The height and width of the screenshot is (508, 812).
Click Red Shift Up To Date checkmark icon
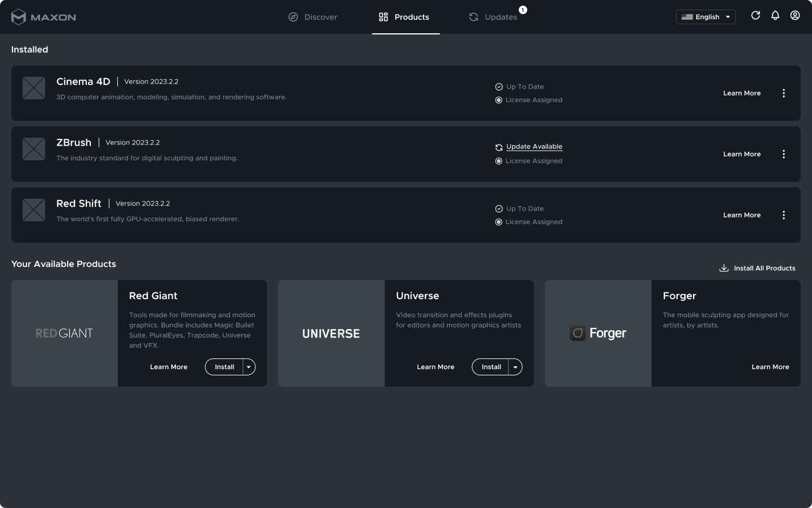tap(499, 209)
